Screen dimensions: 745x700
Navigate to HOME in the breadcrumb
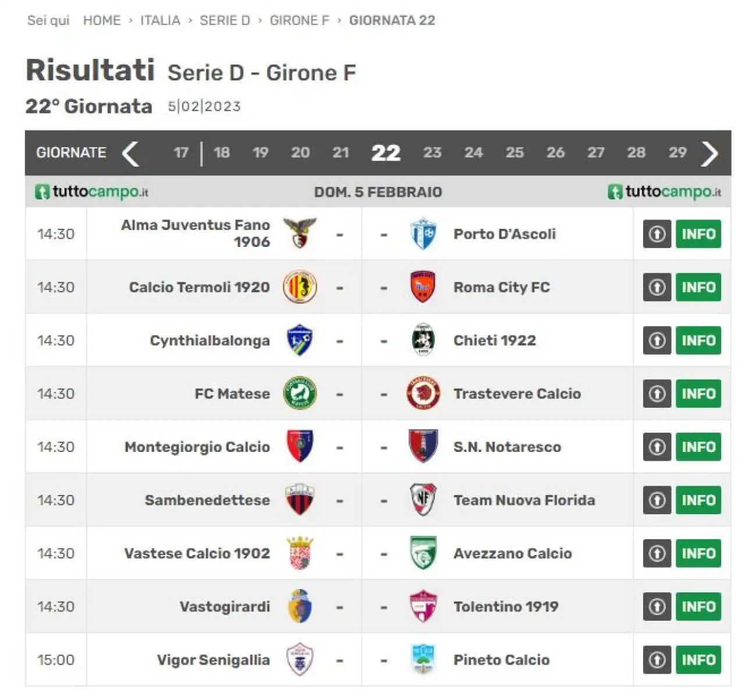(102, 20)
